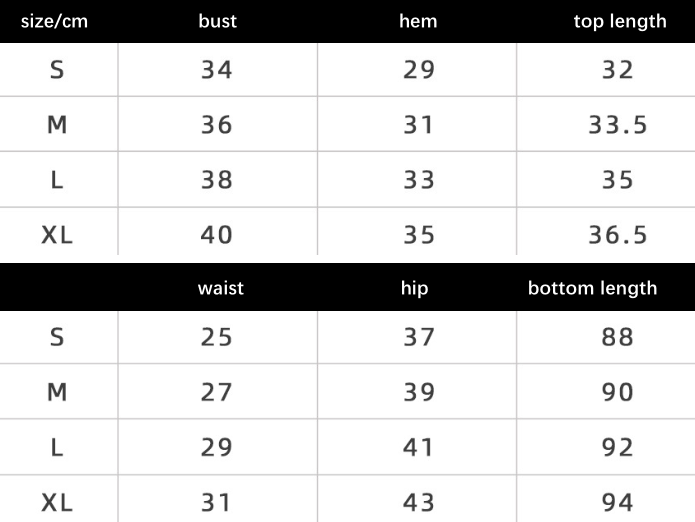Click waist value 25 for size S
This screenshot has height=522, width=695.
tap(217, 337)
